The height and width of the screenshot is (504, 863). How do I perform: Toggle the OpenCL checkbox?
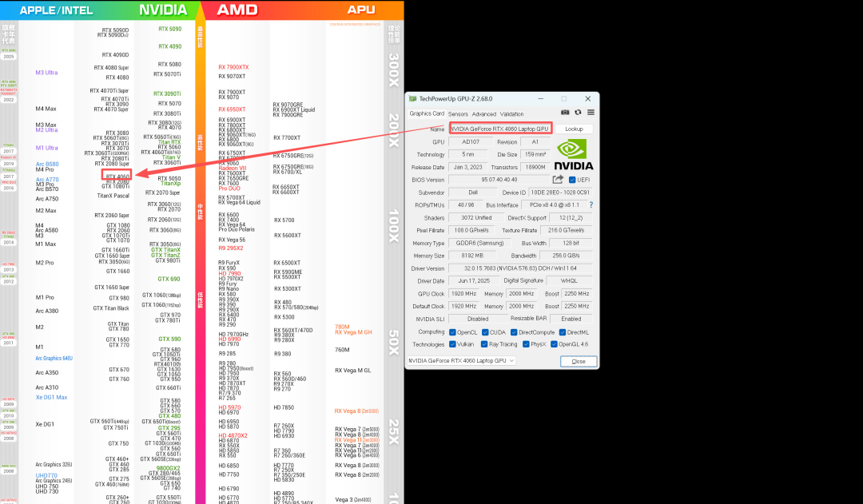(x=452, y=332)
